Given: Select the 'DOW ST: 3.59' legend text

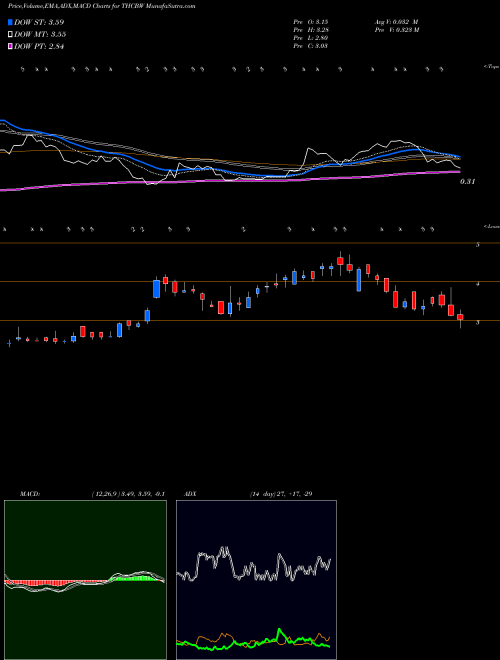Looking at the screenshot, I should tap(39, 22).
